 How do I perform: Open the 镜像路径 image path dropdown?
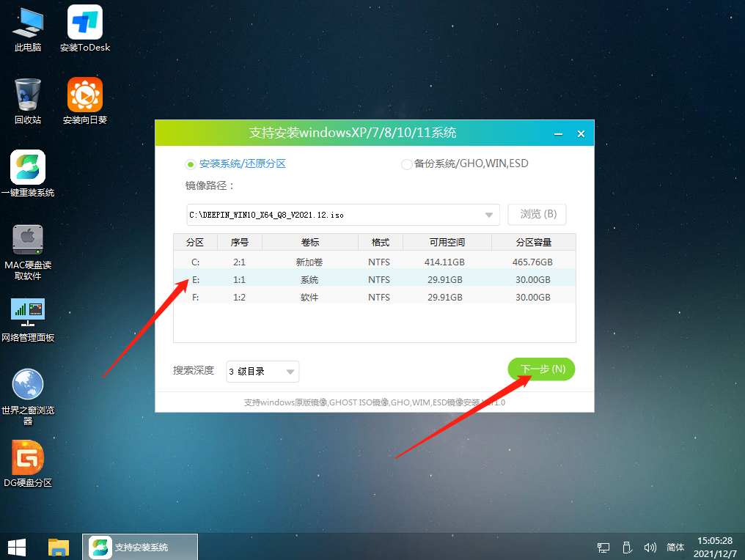click(488, 214)
